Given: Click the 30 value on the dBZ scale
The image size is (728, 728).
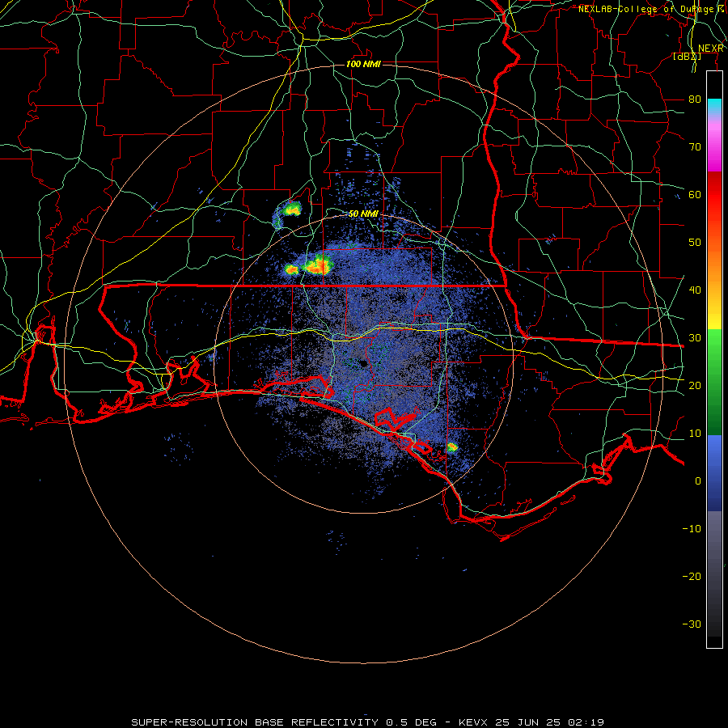Looking at the screenshot, I should [x=695, y=338].
